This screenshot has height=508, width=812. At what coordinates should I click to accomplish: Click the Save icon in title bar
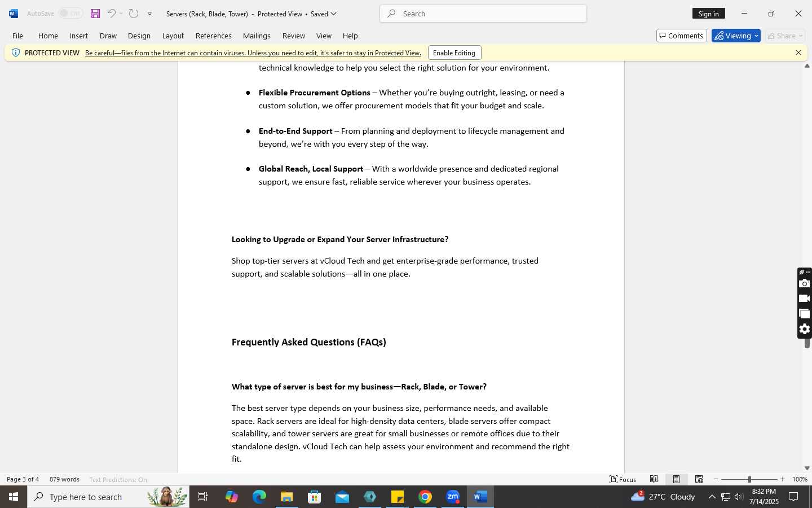pos(95,14)
